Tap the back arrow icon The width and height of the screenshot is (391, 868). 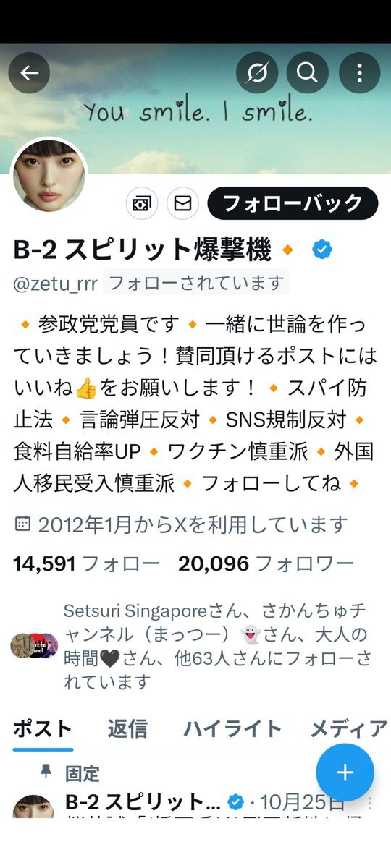(x=29, y=73)
